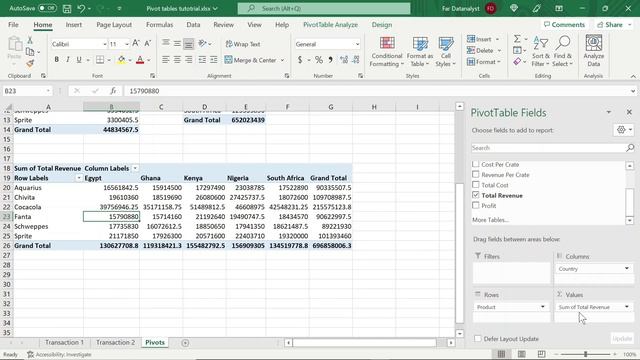Open the Font name dropdown
The width and height of the screenshot is (640, 360).
point(104,44)
